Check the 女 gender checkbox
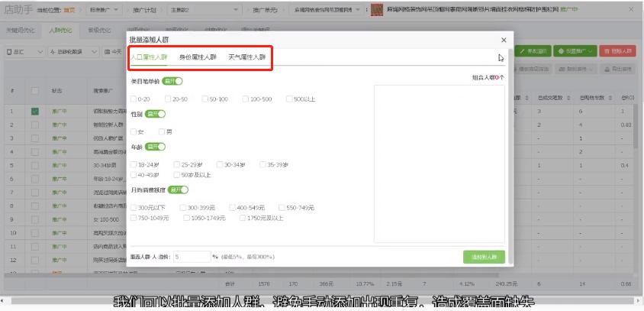 [134, 131]
